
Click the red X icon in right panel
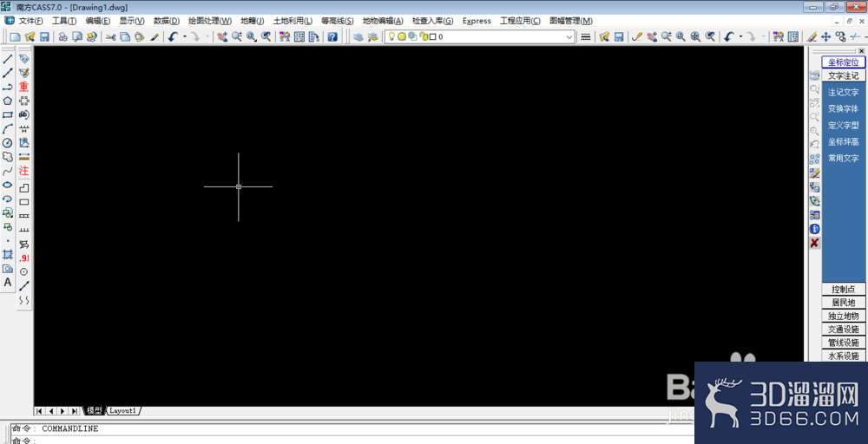point(814,244)
